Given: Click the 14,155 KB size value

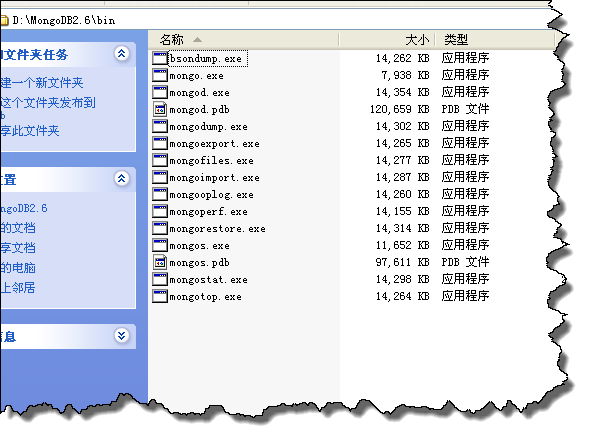Looking at the screenshot, I should point(402,211).
